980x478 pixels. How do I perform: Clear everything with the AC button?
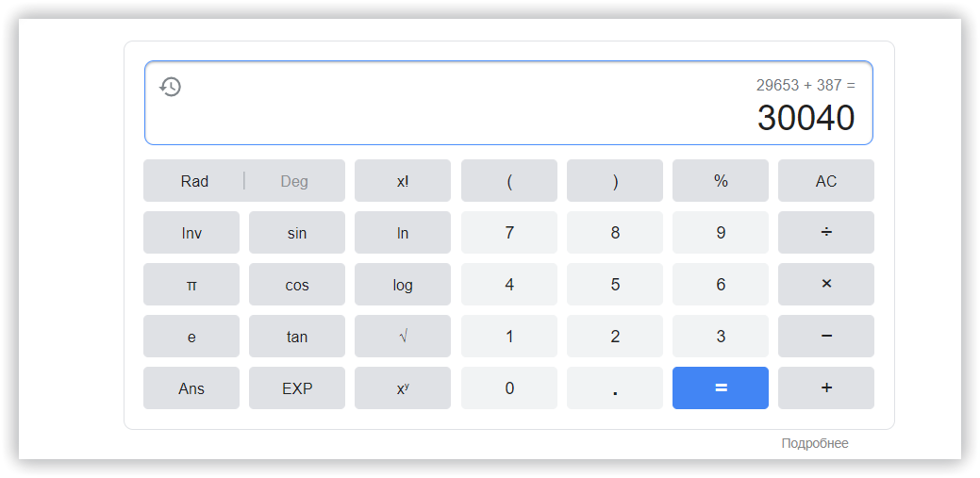[825, 181]
